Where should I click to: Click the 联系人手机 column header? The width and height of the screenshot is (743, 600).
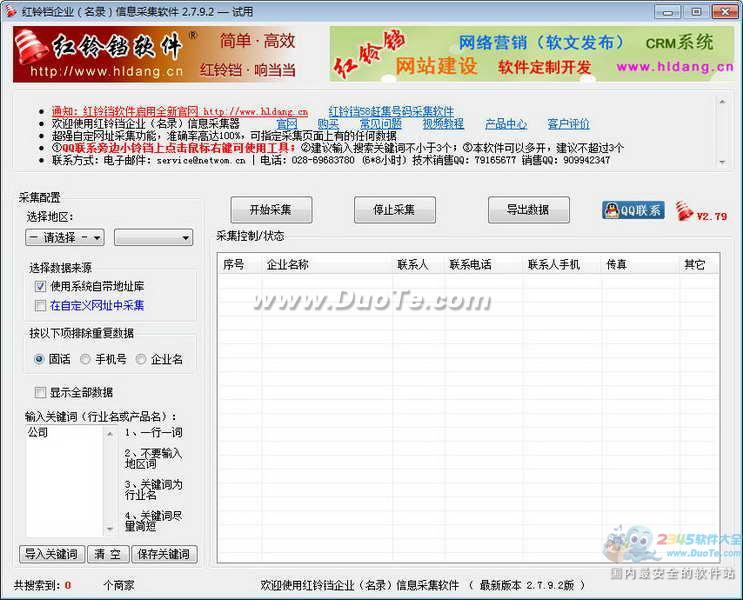pyautogui.click(x=562, y=264)
